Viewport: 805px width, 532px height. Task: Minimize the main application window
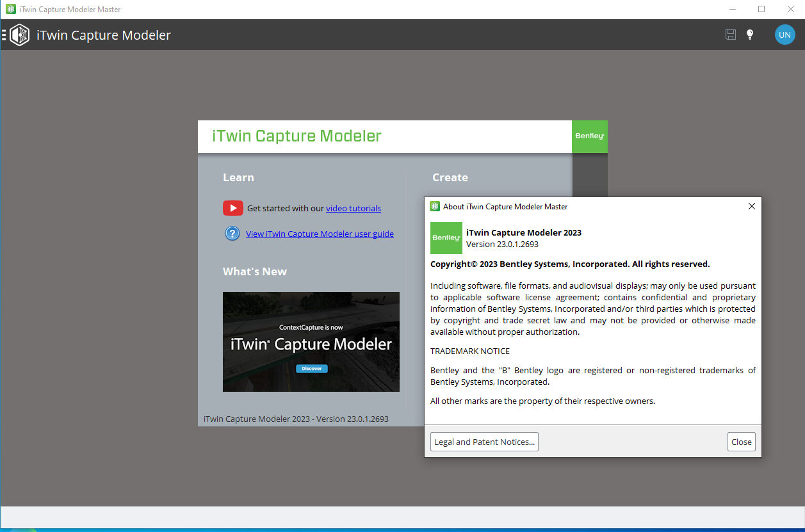pyautogui.click(x=732, y=9)
